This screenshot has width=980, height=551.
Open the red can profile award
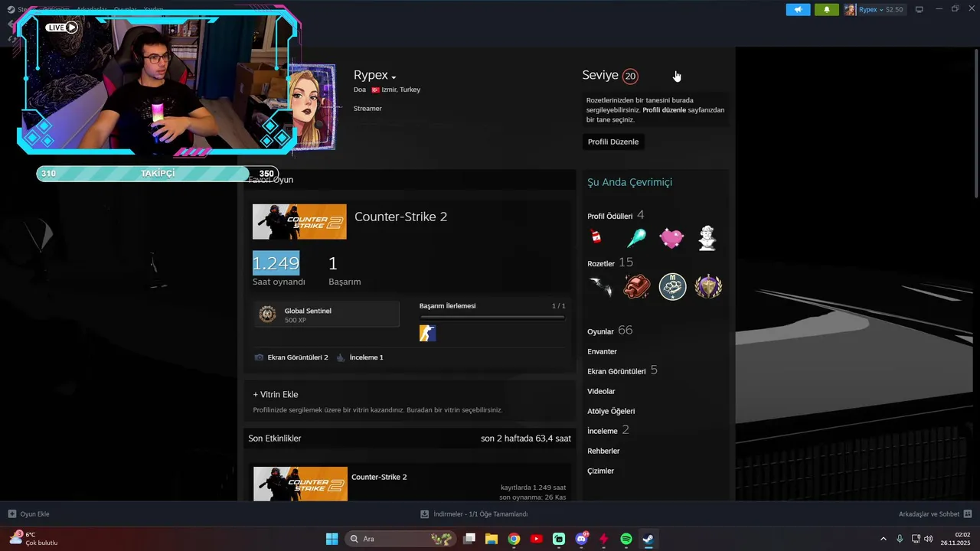[x=596, y=237]
